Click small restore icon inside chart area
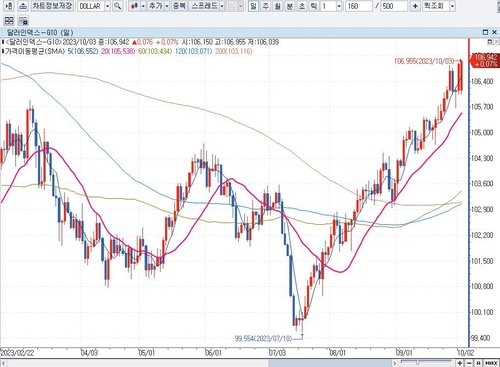Viewport: 500px width, 367px height. tap(489, 42)
